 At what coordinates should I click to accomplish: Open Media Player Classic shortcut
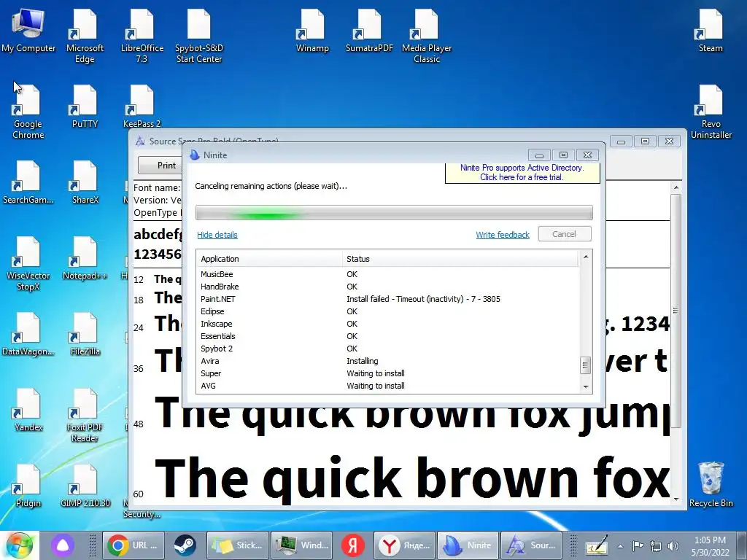(x=426, y=36)
